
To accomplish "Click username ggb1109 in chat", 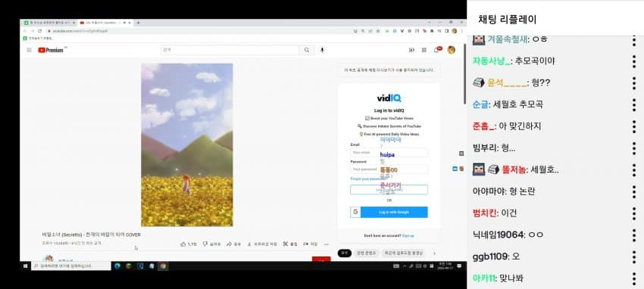I will [490, 256].
